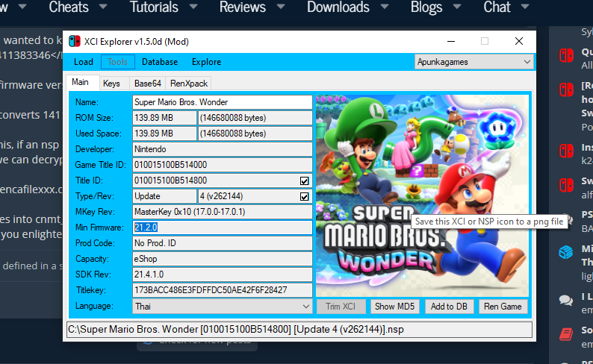The height and width of the screenshot is (364, 593).
Task: Click the Capacity field showing eShop
Action: [223, 259]
